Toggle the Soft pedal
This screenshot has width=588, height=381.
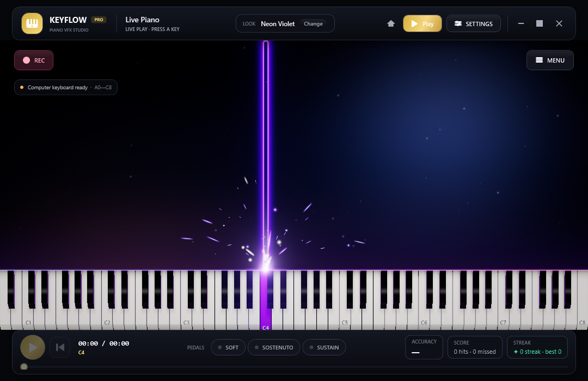[228, 347]
